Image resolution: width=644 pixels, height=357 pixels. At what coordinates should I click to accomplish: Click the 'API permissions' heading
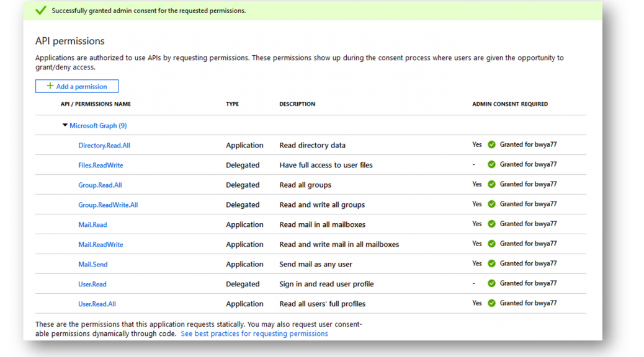(x=70, y=41)
